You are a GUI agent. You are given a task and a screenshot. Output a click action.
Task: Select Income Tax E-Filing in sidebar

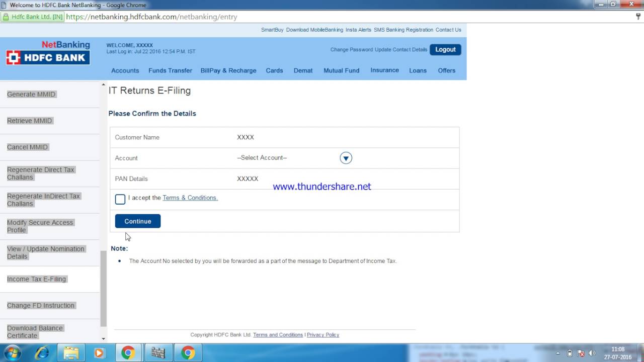tap(37, 279)
